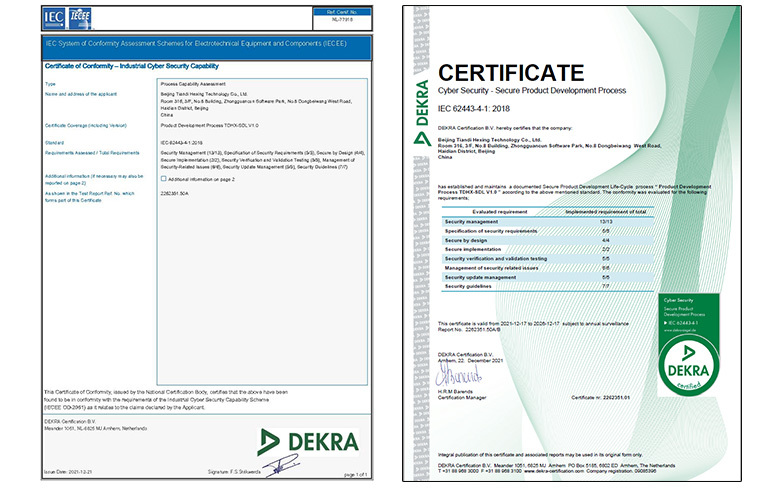Viewport: 780px width, 499px height.
Task: Click the IECEE logo beside the IEC logo
Action: point(80,18)
